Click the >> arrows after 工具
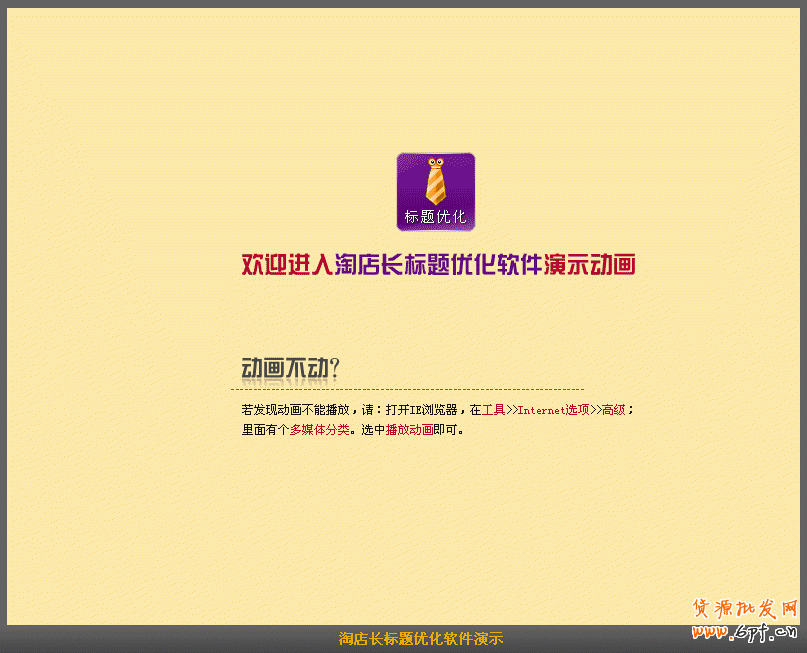Image resolution: width=807 pixels, height=653 pixels. 512,410
